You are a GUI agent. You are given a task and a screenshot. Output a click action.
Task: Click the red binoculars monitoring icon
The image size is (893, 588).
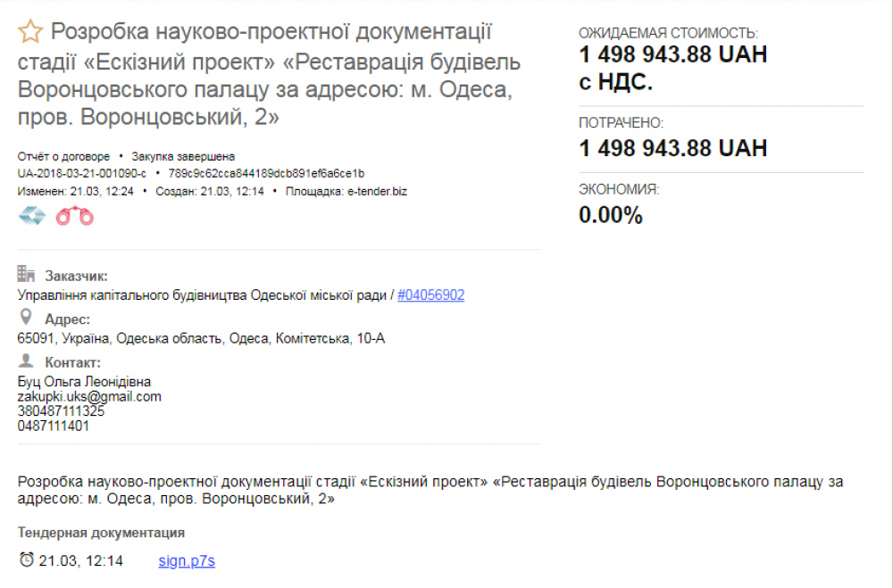coord(75,216)
